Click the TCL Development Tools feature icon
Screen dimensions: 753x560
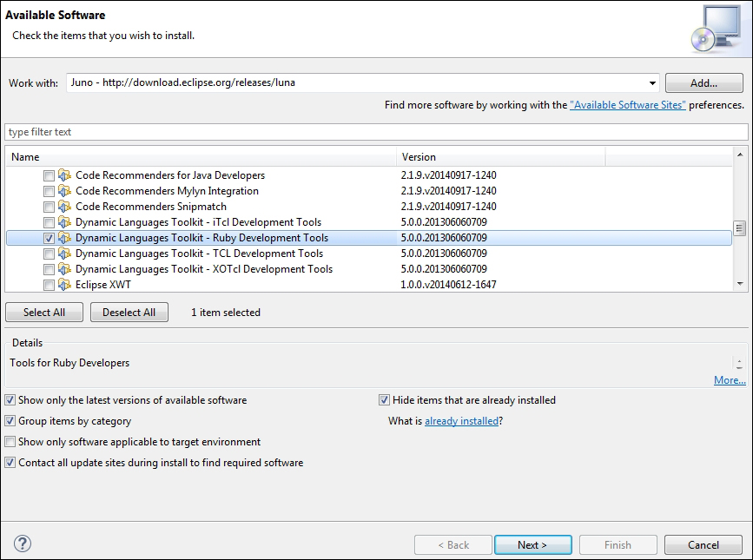tap(64, 254)
